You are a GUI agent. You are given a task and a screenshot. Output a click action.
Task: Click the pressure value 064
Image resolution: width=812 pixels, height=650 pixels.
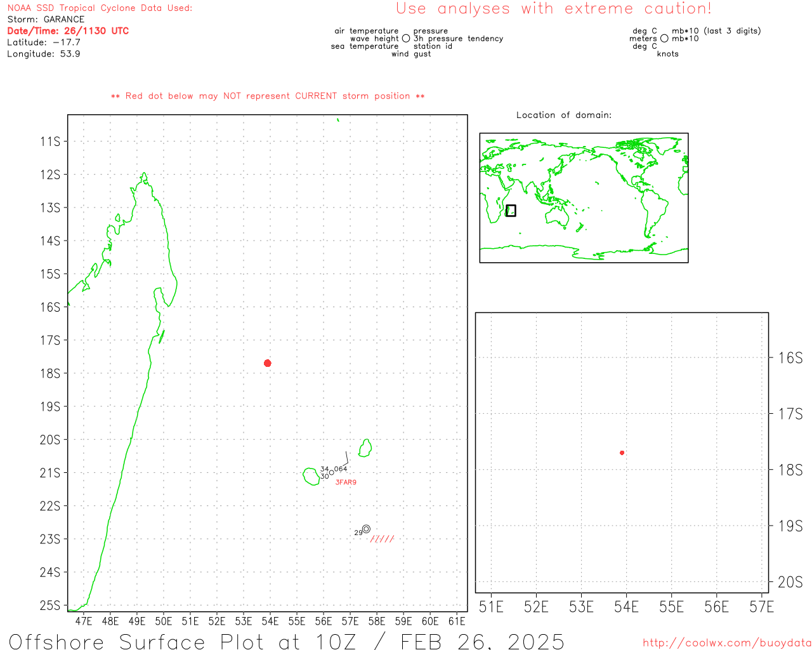click(x=341, y=469)
